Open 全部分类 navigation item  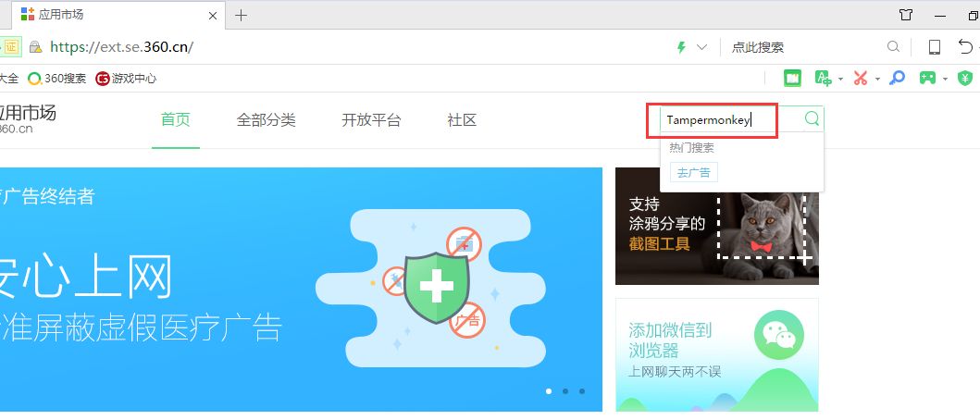pos(267,120)
